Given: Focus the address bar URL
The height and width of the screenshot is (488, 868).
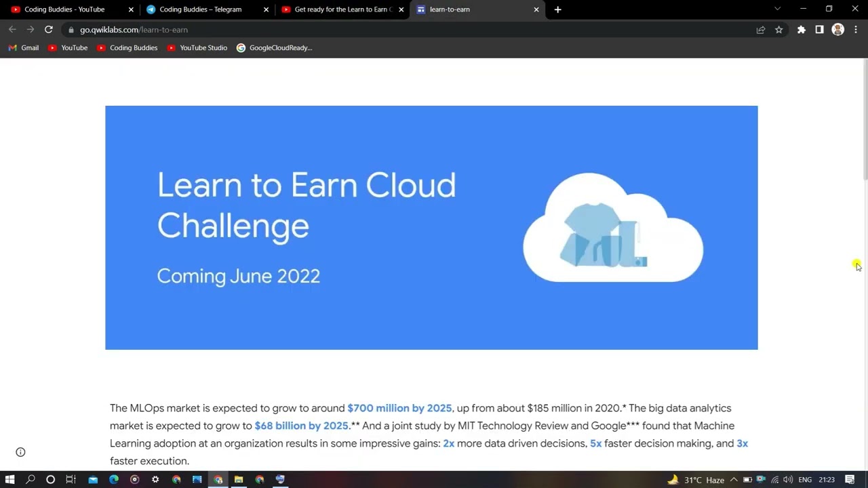Looking at the screenshot, I should [134, 30].
